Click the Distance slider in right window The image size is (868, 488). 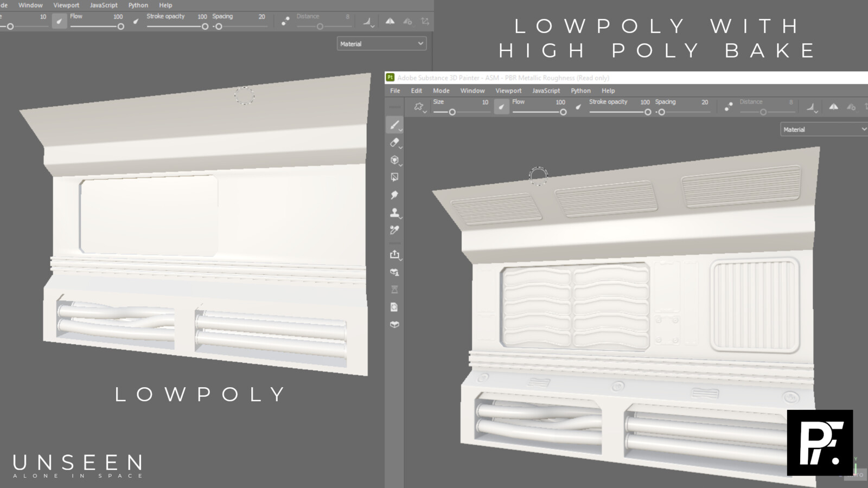(767, 112)
